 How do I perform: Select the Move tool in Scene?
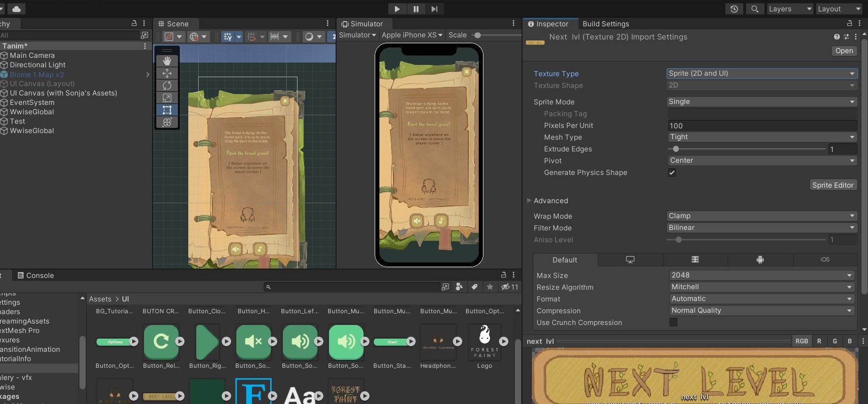167,73
